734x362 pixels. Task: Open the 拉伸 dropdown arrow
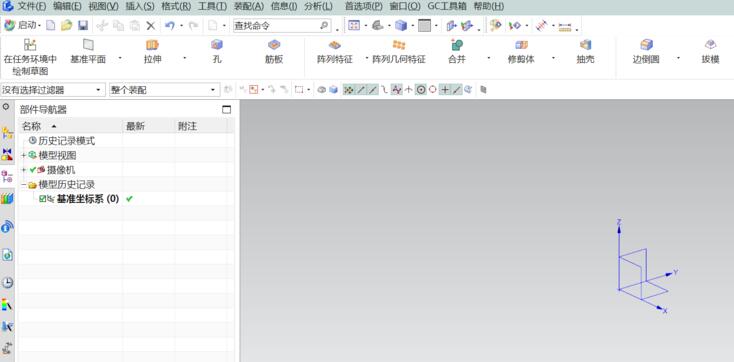click(x=184, y=58)
